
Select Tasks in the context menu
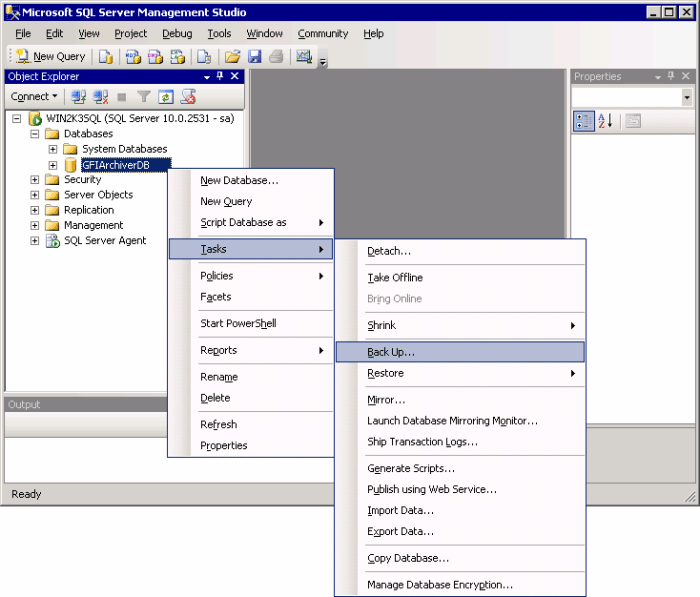[x=251, y=249]
